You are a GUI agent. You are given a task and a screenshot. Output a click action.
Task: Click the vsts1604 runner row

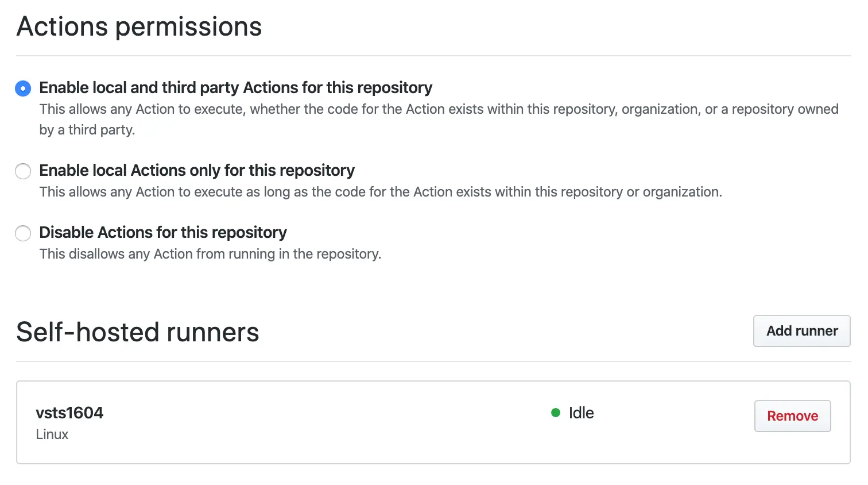(x=344, y=422)
